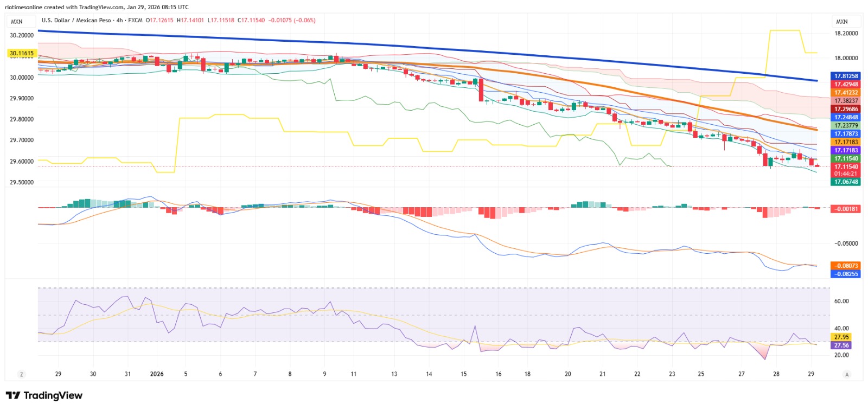Open the timezone Z icon on the time axis
Viewport: 868px width, 410px height.
22,374
